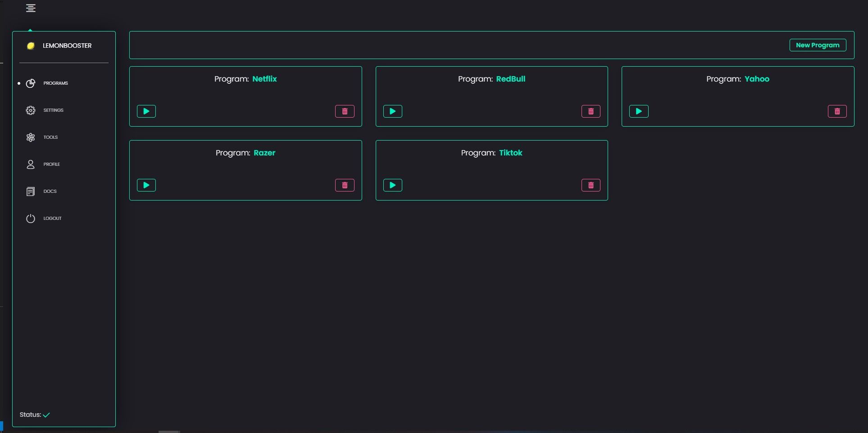This screenshot has width=868, height=433.
Task: Run the Netflix program
Action: (146, 111)
